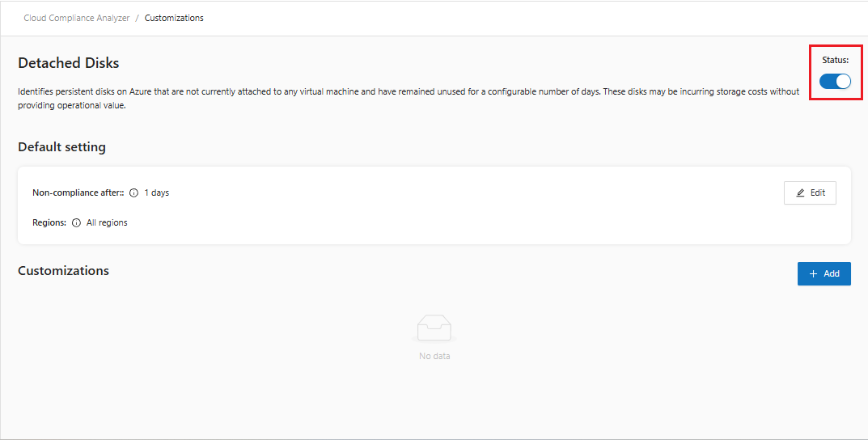Open the Cloud Compliance Analyzer breadcrumb link

pos(77,18)
